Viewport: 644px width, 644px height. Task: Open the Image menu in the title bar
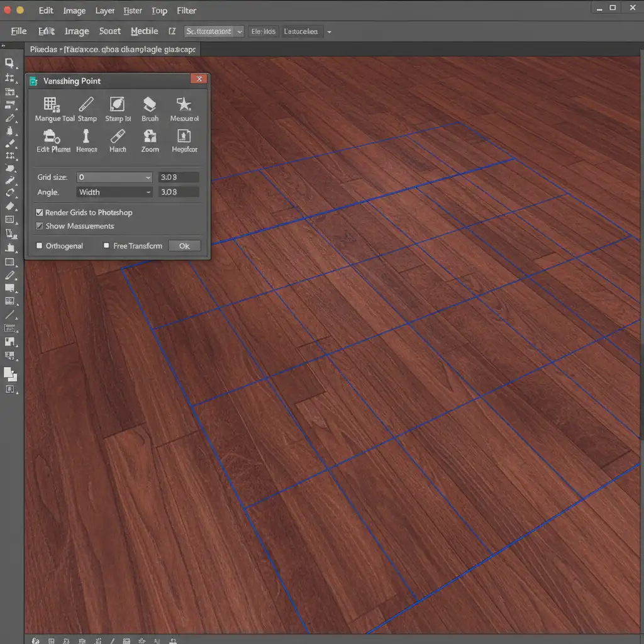[74, 11]
